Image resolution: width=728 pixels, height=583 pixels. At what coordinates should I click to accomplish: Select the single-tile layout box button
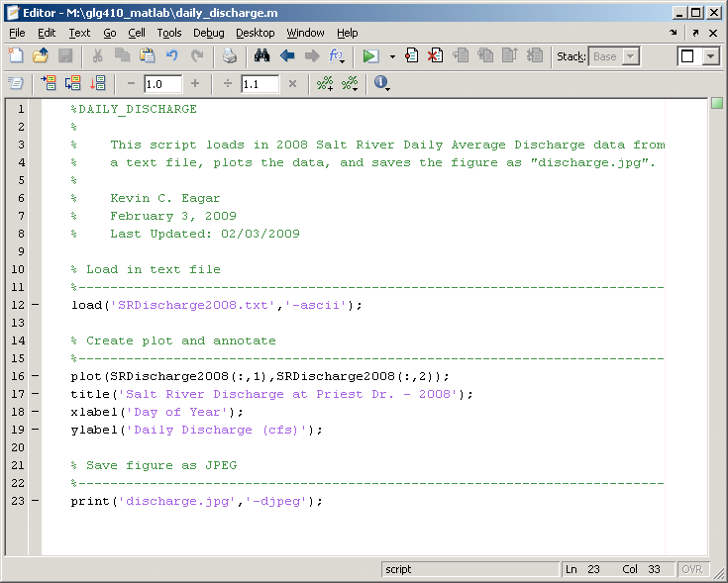pos(687,56)
